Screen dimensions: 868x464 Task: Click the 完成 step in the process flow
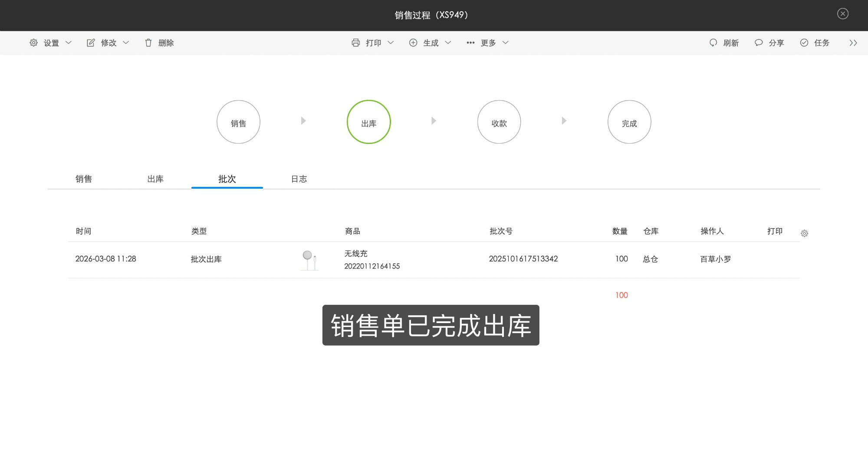coord(629,122)
